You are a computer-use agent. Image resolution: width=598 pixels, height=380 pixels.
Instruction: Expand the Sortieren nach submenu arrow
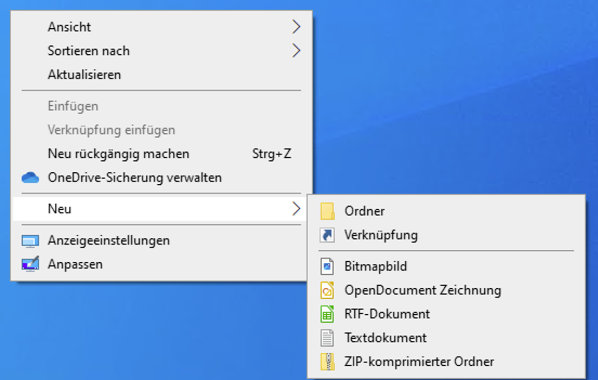[296, 50]
